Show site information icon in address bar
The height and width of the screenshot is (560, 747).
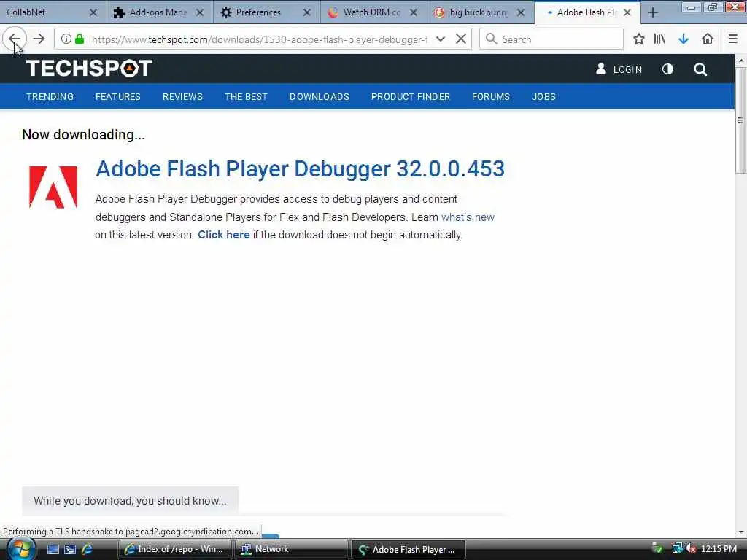pos(66,39)
